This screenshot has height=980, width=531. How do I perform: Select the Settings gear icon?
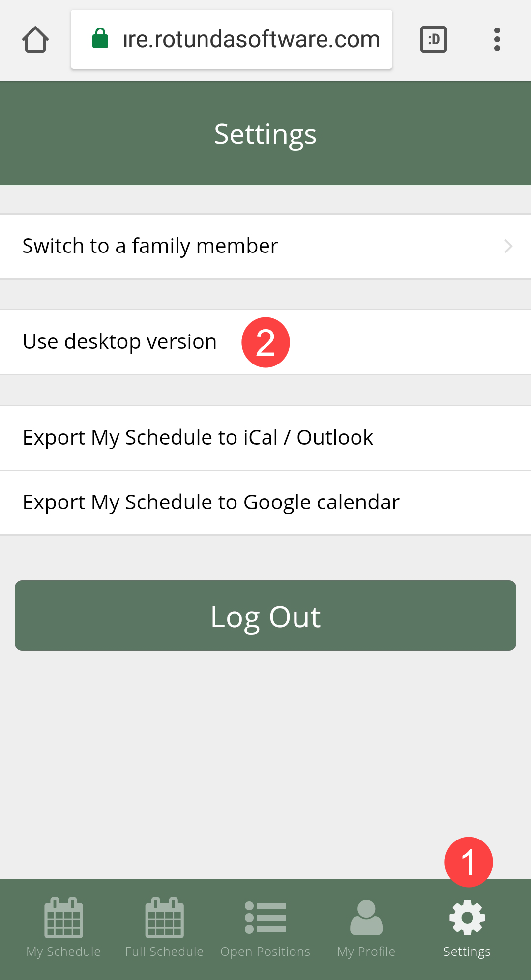(x=467, y=917)
